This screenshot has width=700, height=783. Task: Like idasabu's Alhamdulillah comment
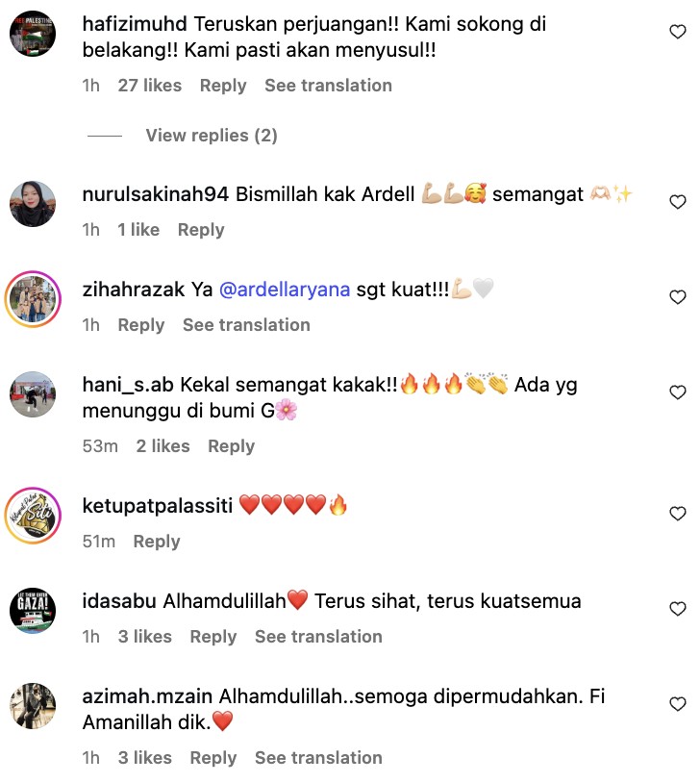[x=677, y=609]
